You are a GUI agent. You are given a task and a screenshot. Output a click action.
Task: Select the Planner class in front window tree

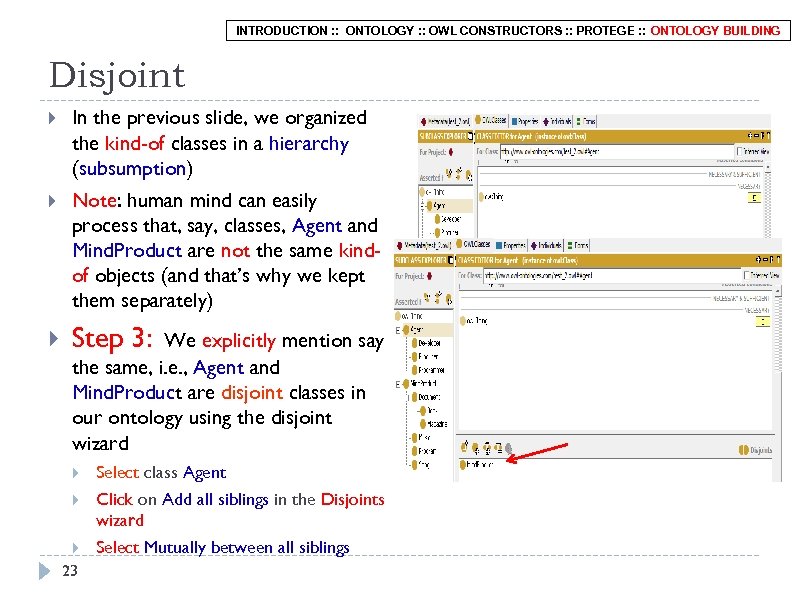[425, 357]
